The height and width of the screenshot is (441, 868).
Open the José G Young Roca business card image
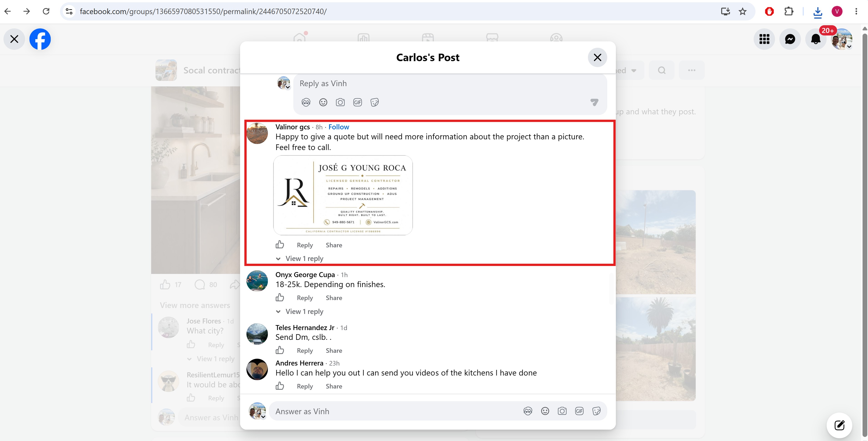[x=343, y=195]
